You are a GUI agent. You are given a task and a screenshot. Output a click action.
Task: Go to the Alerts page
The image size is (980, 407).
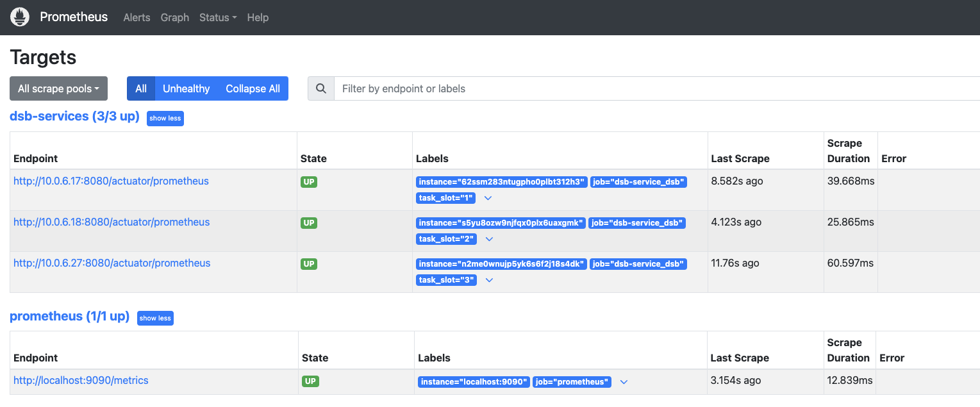coord(137,17)
